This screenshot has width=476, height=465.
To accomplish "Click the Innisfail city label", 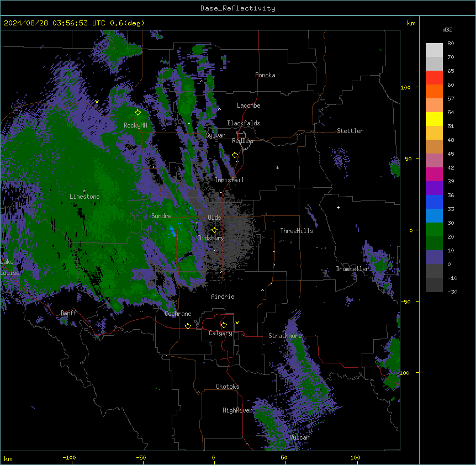I will [229, 180].
